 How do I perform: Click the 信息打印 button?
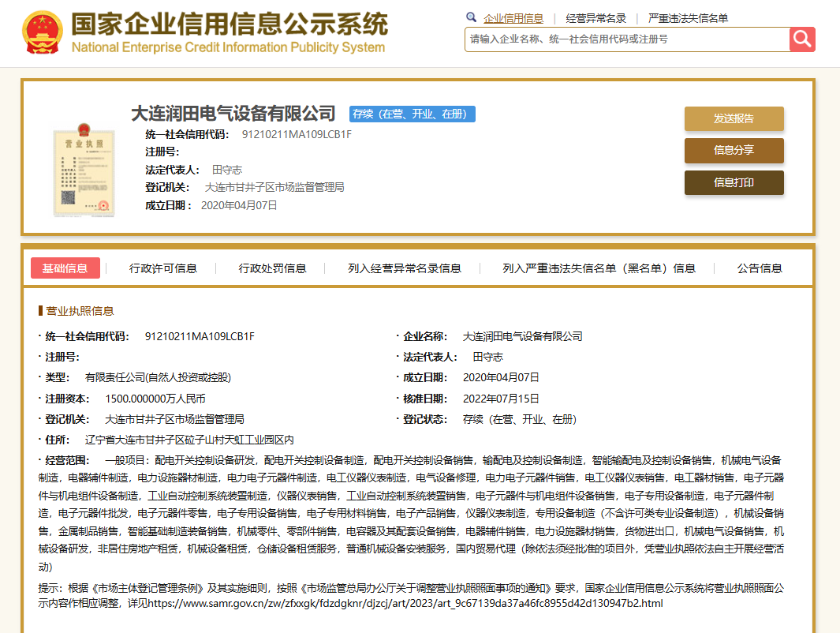(x=734, y=183)
